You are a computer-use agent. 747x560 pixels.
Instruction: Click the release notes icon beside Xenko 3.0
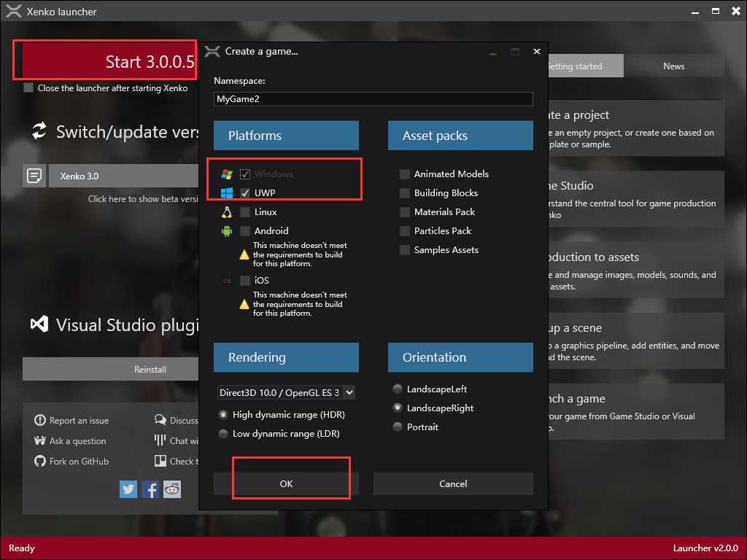coord(34,176)
